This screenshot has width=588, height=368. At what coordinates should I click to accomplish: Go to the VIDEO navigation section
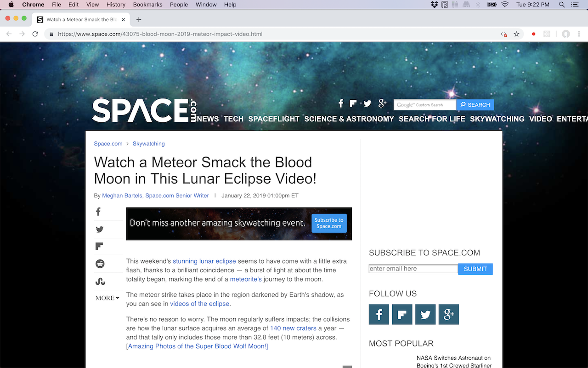(x=541, y=119)
